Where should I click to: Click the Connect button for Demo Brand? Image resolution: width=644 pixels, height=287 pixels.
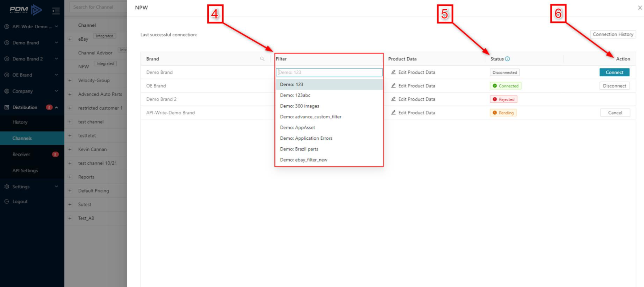coord(614,73)
